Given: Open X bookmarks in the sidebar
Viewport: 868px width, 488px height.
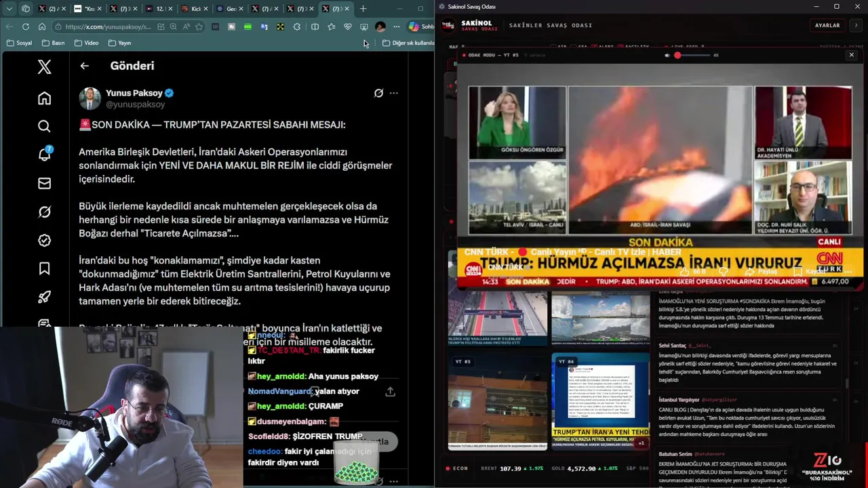Looking at the screenshot, I should (x=44, y=269).
